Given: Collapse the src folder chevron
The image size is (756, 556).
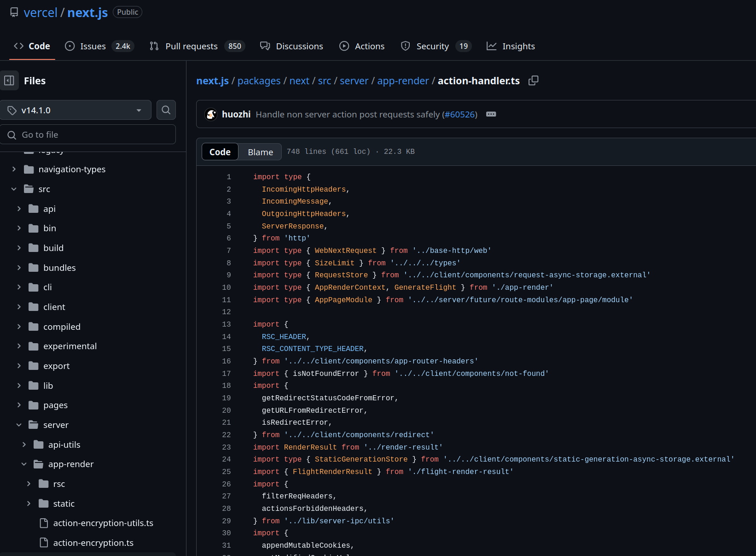Looking at the screenshot, I should (x=14, y=189).
